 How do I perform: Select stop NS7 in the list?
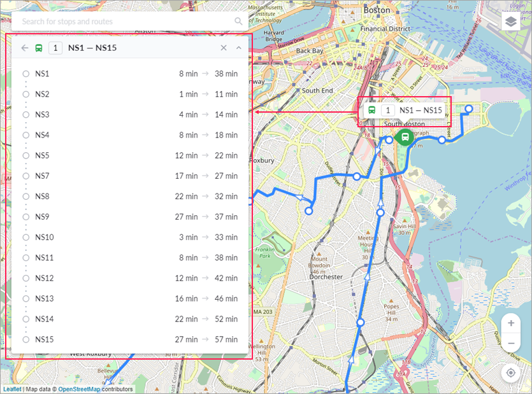[130, 176]
